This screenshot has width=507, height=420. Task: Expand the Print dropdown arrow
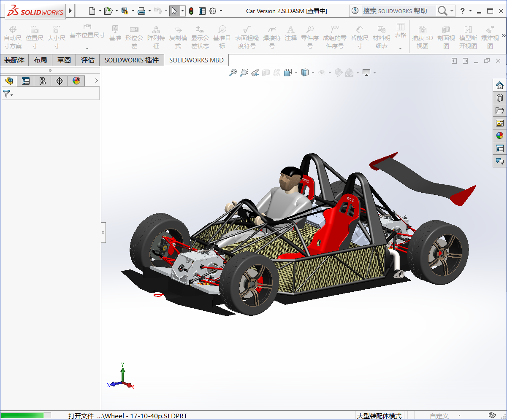[x=149, y=11]
